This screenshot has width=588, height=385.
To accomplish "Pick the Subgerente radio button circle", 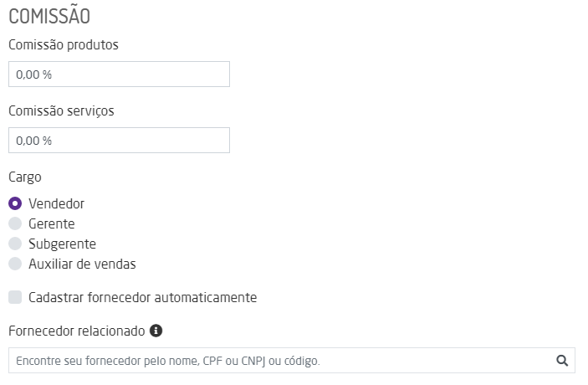I will [x=15, y=244].
